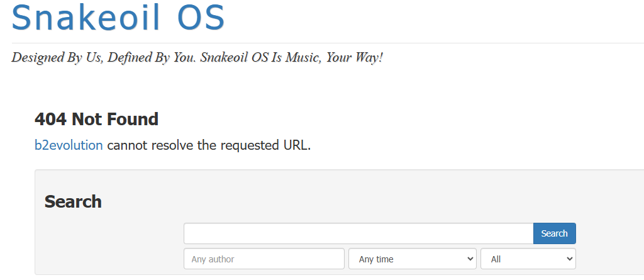
Task: Click the 'Your Way!' tagline ending
Action: tap(354, 57)
